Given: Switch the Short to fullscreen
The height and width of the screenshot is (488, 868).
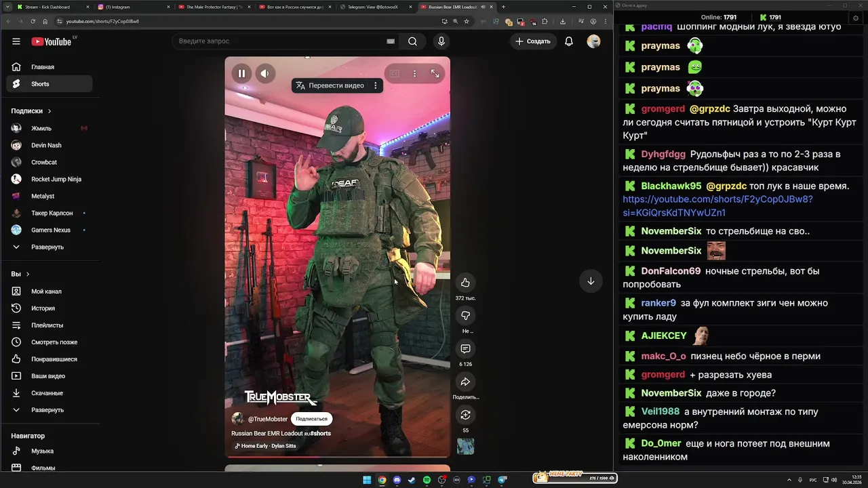Looking at the screenshot, I should 435,73.
